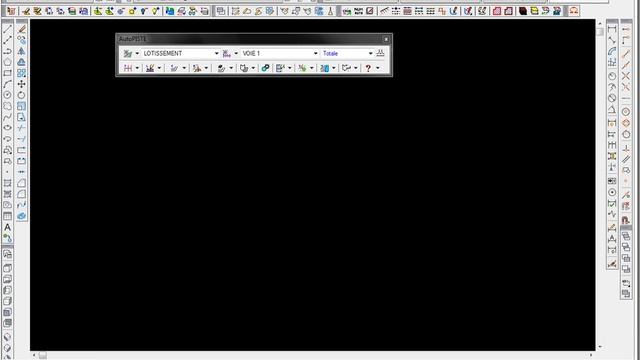This screenshot has width=640, height=360.
Task: Select the Rotate tool in Modify toolbar
Action: click(x=22, y=95)
